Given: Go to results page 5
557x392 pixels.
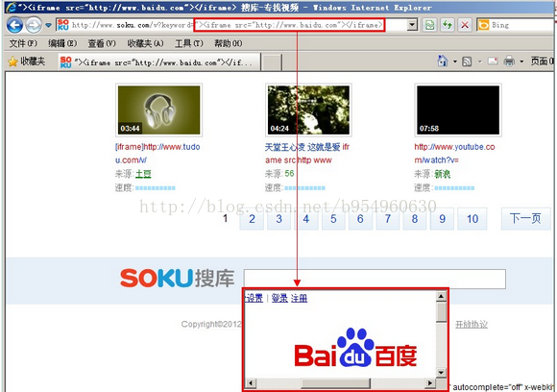Looking at the screenshot, I should (333, 218).
